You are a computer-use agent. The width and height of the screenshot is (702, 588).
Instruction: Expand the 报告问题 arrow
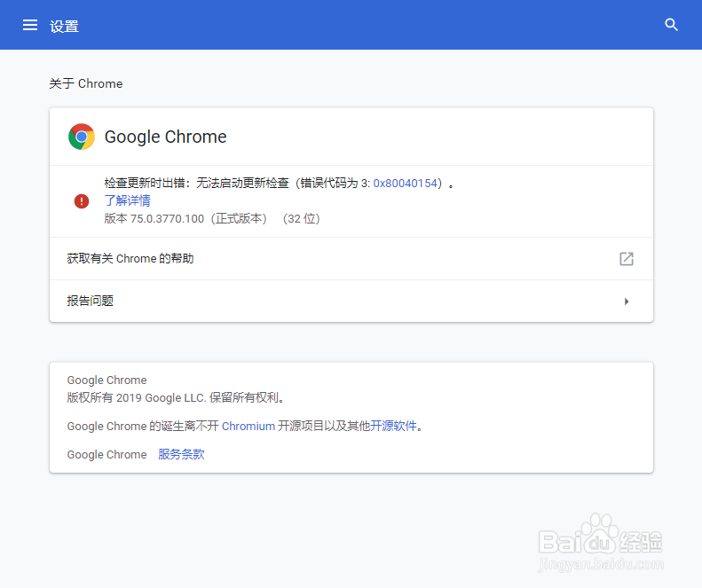click(x=627, y=302)
